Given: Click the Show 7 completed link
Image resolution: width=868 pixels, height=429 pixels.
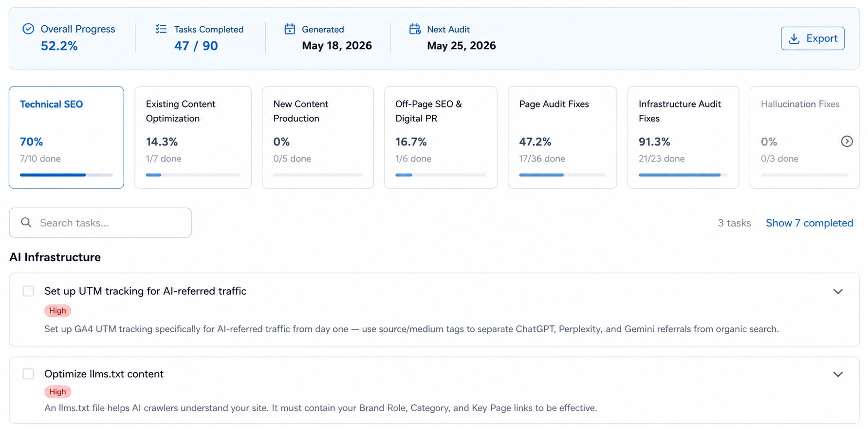Looking at the screenshot, I should click(809, 223).
